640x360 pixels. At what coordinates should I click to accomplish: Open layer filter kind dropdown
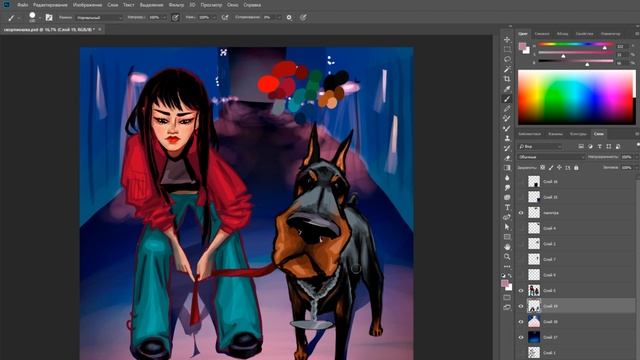[540, 147]
